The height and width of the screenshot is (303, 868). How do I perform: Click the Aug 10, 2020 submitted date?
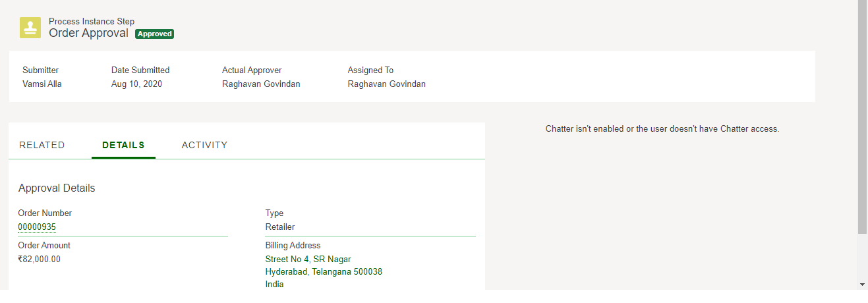136,84
